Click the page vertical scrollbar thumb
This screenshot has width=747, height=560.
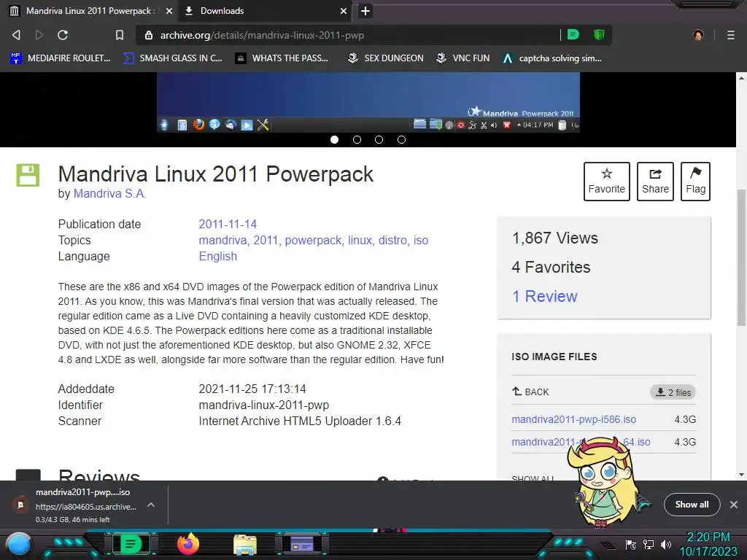click(x=741, y=257)
